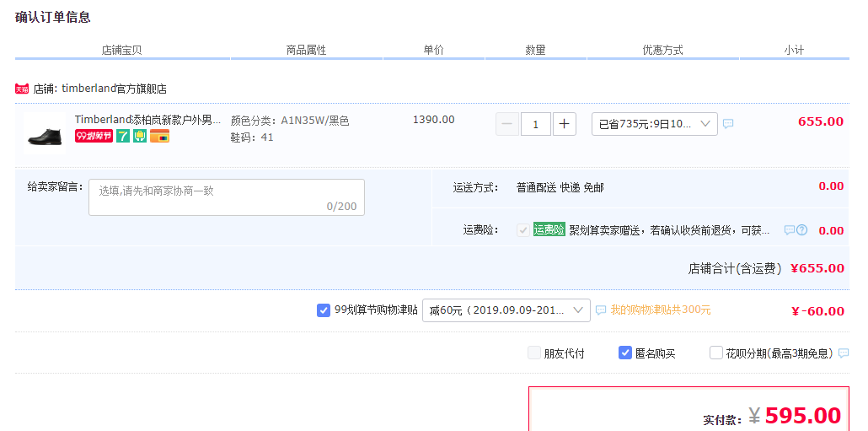This screenshot has height=431, width=868.
Task: Click the 实付款 ¥595.00 final amount
Action: coord(772,416)
